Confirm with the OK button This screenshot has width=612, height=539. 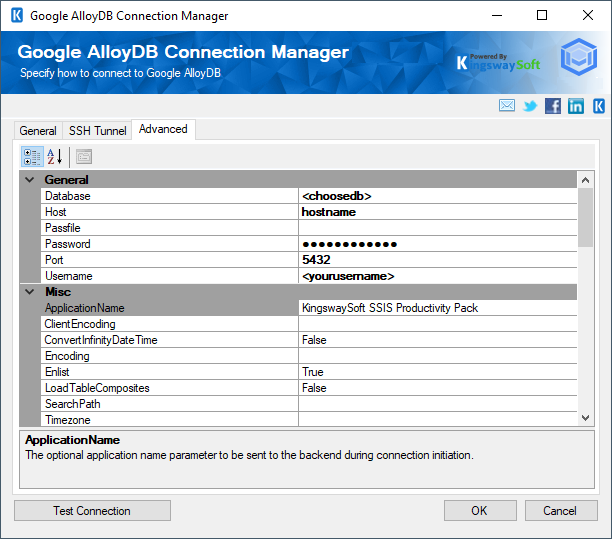(480, 511)
